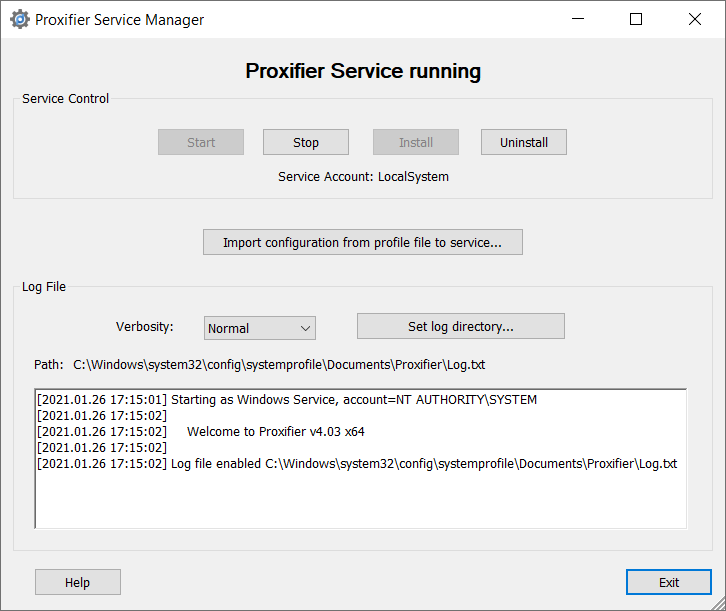Stop the Proxifier service
Image resolution: width=726 pixels, height=611 pixels.
point(306,142)
